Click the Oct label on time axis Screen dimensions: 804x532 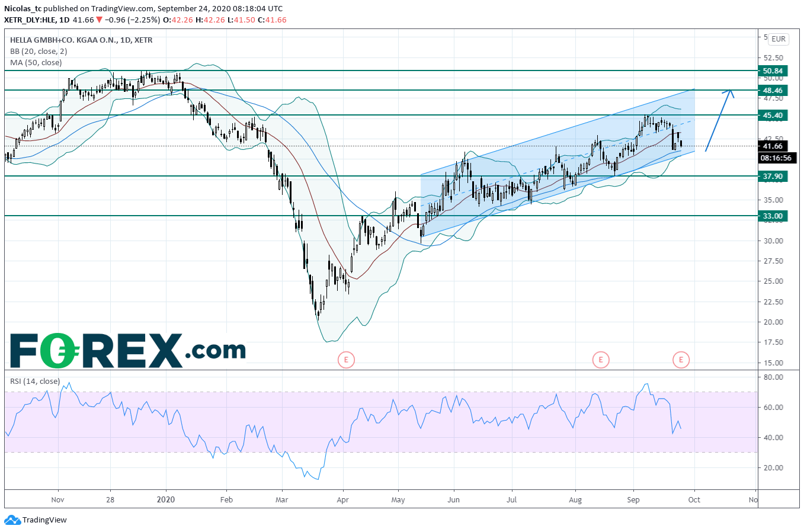(694, 500)
